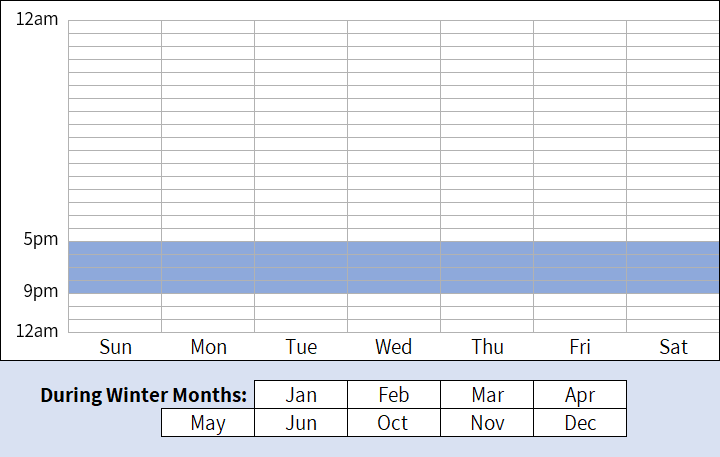Viewport: 720px width, 457px height.
Task: Click the Fri day label
Action: 579,347
